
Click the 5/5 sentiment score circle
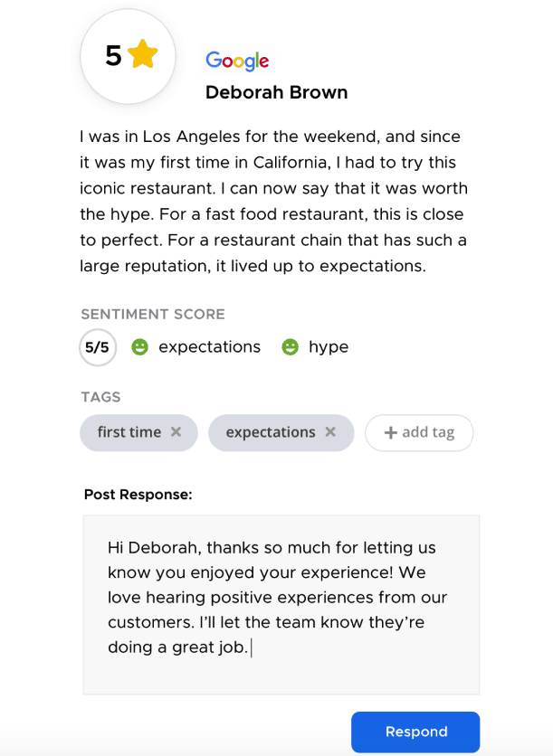coord(98,346)
